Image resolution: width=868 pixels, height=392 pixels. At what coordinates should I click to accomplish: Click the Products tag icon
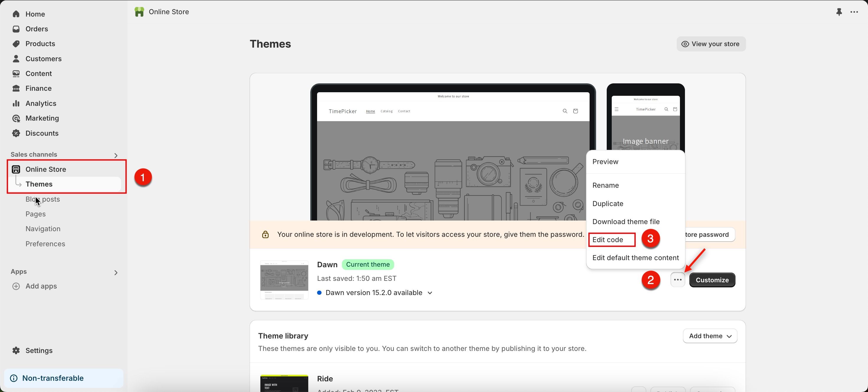(x=16, y=43)
